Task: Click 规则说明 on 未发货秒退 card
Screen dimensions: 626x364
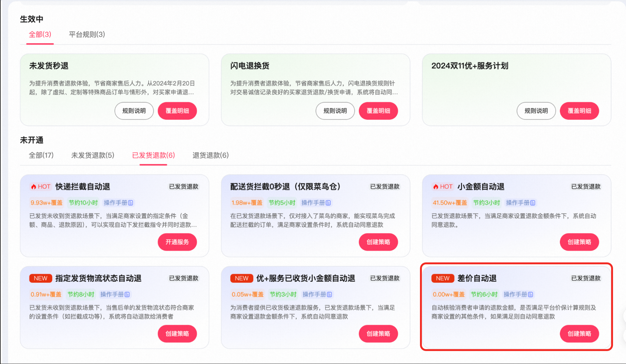Action: (134, 111)
